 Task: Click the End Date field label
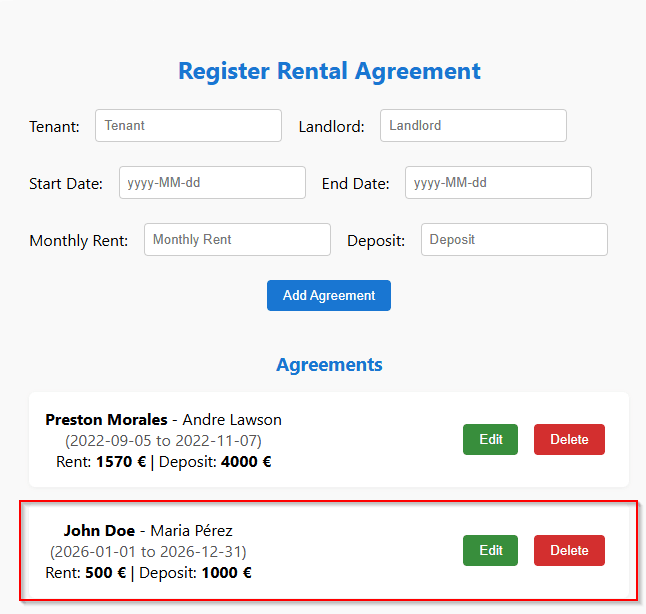click(x=355, y=184)
